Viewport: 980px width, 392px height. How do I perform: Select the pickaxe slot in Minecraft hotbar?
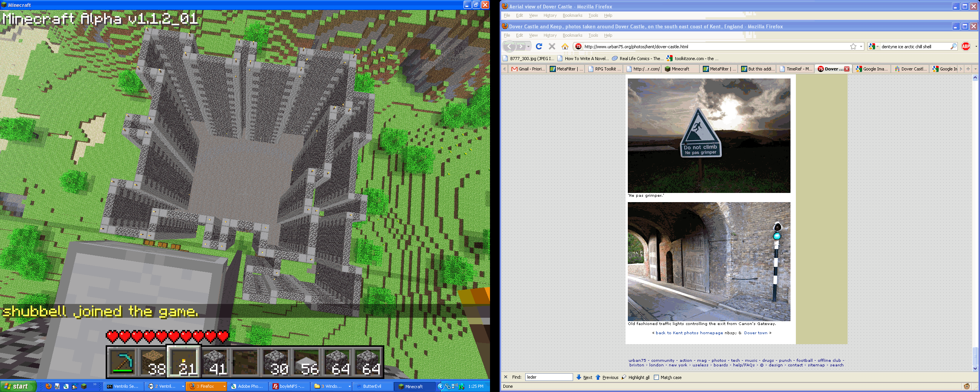pyautogui.click(x=122, y=362)
